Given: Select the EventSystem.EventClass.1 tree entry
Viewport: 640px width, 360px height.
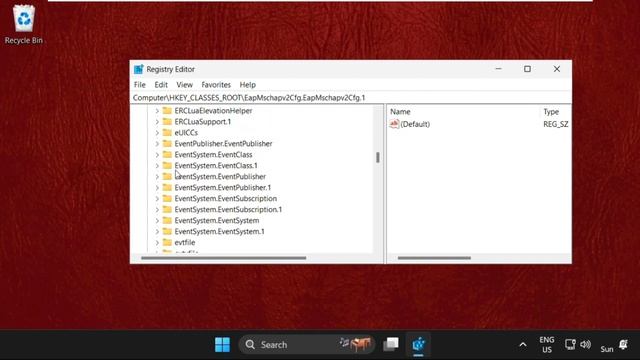Looking at the screenshot, I should click(216, 165).
